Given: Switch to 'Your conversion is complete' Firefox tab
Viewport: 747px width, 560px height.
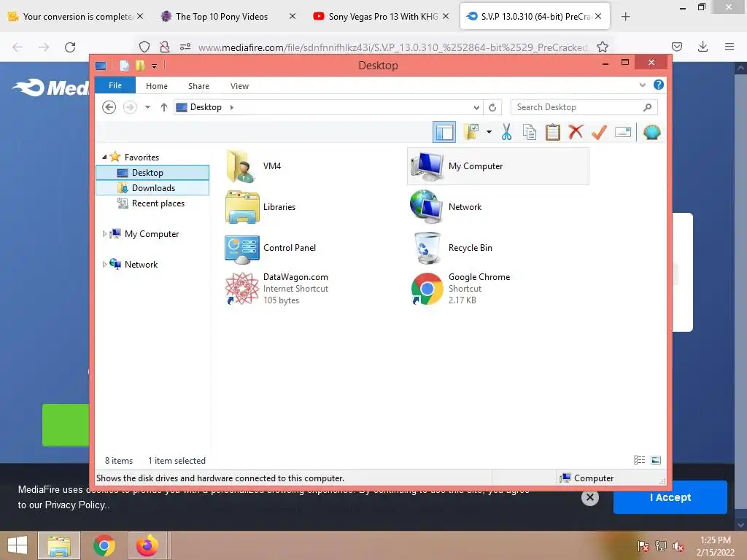Looking at the screenshot, I should coord(76,16).
